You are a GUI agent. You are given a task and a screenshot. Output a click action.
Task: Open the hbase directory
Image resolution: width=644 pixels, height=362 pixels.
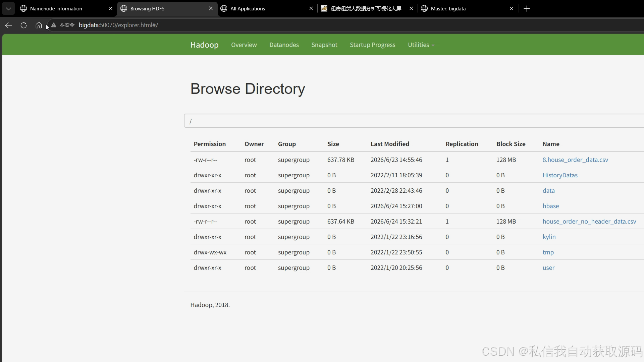pyautogui.click(x=551, y=206)
